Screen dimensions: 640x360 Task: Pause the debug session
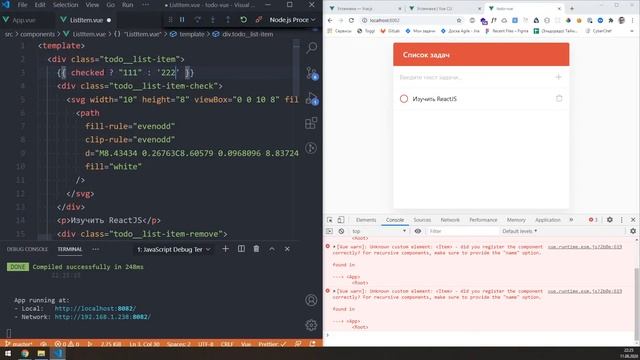[182, 20]
